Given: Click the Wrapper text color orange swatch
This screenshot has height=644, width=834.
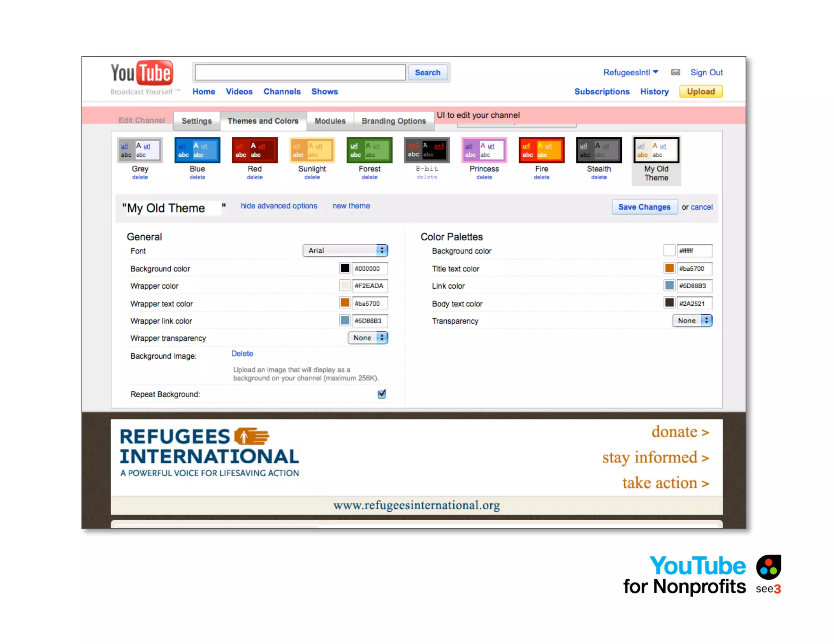Looking at the screenshot, I should (345, 303).
